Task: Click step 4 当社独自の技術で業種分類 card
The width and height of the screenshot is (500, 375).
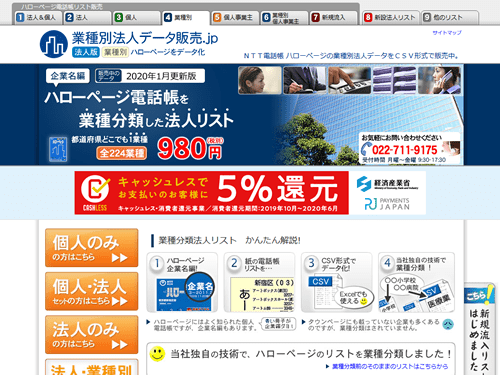Action: click(x=416, y=282)
